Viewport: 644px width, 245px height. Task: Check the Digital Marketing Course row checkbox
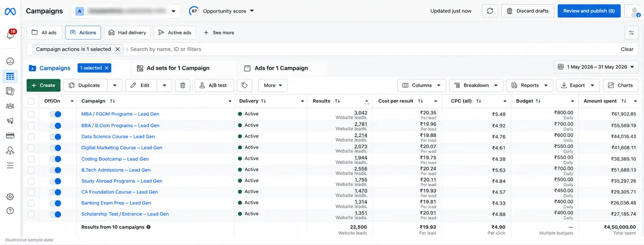coord(31,147)
